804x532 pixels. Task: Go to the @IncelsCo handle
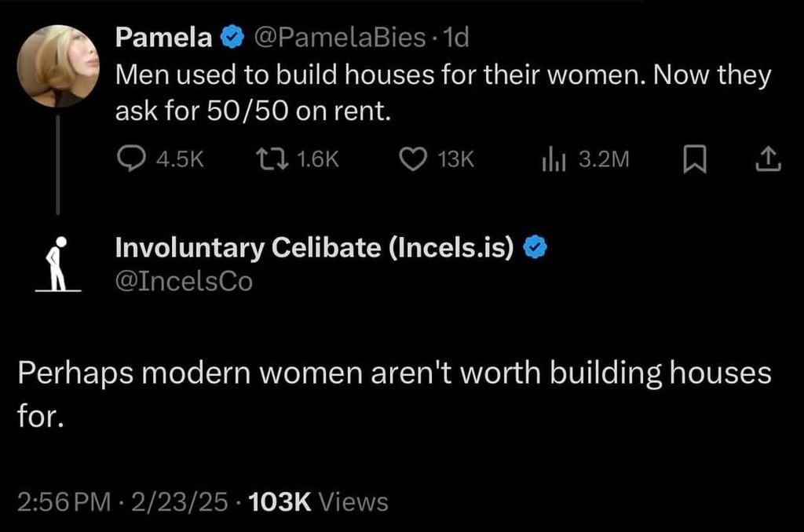(x=184, y=281)
